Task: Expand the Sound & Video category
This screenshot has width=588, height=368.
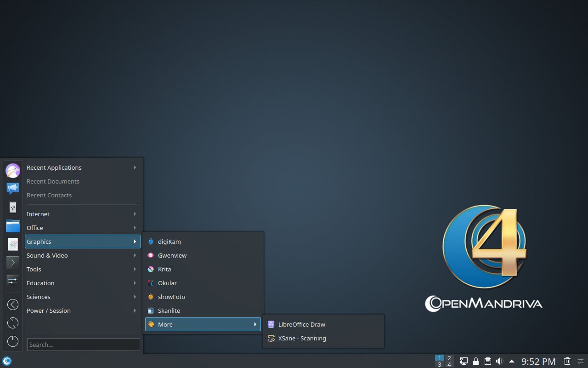Action: [47, 255]
